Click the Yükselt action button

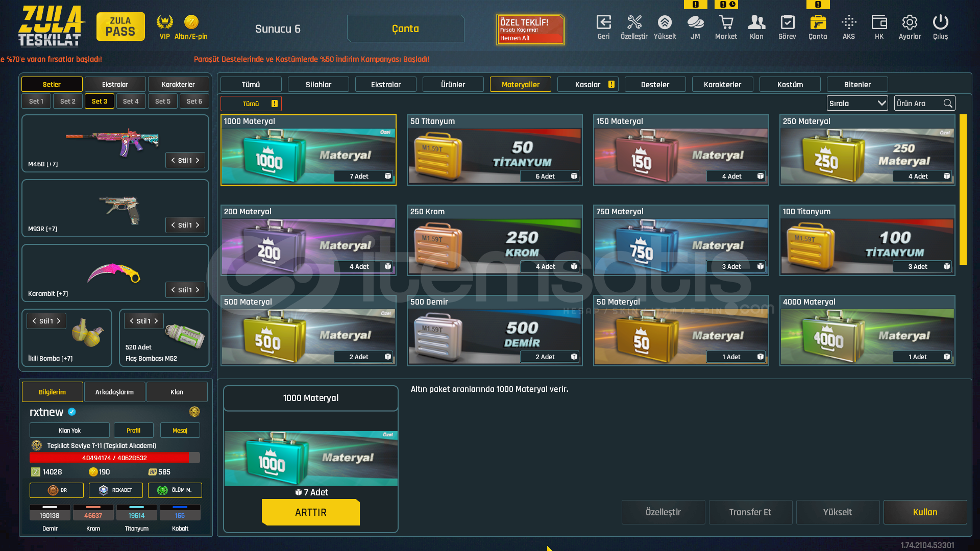coord(838,512)
